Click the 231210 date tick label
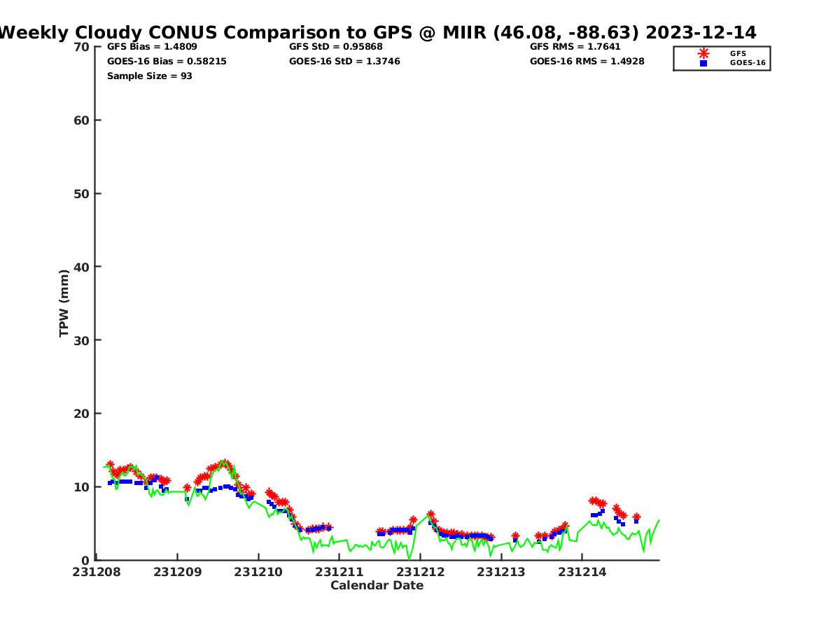This screenshot has height=630, width=840. [258, 573]
